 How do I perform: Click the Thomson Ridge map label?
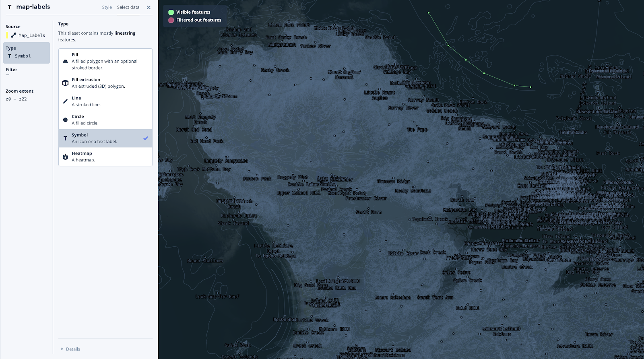(394, 182)
